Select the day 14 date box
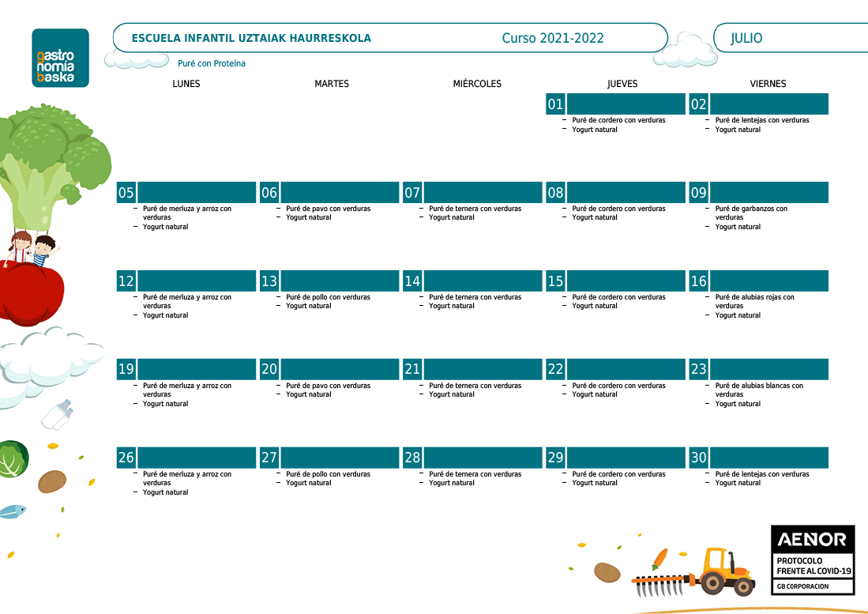868x614 pixels. click(412, 281)
